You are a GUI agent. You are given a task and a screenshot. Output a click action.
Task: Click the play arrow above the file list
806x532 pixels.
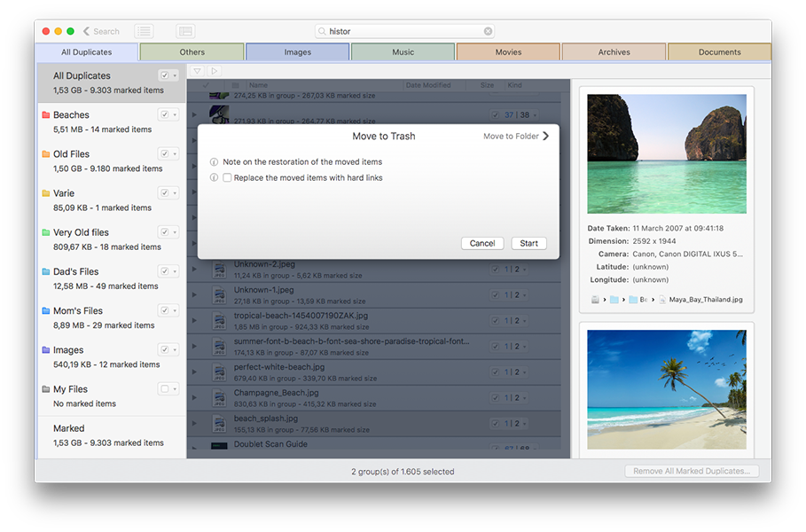tap(215, 71)
